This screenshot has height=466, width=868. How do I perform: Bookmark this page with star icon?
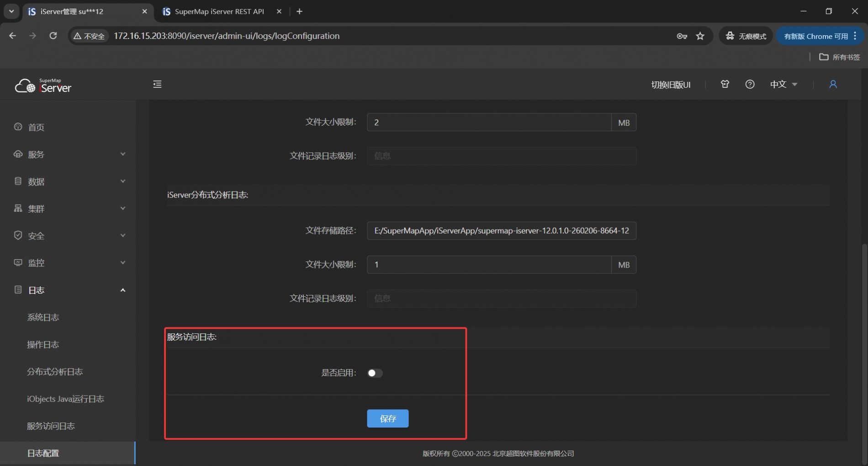point(700,36)
